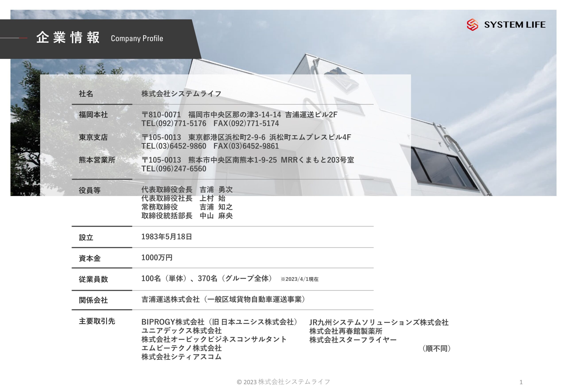Click the 関係会社 label

click(93, 300)
